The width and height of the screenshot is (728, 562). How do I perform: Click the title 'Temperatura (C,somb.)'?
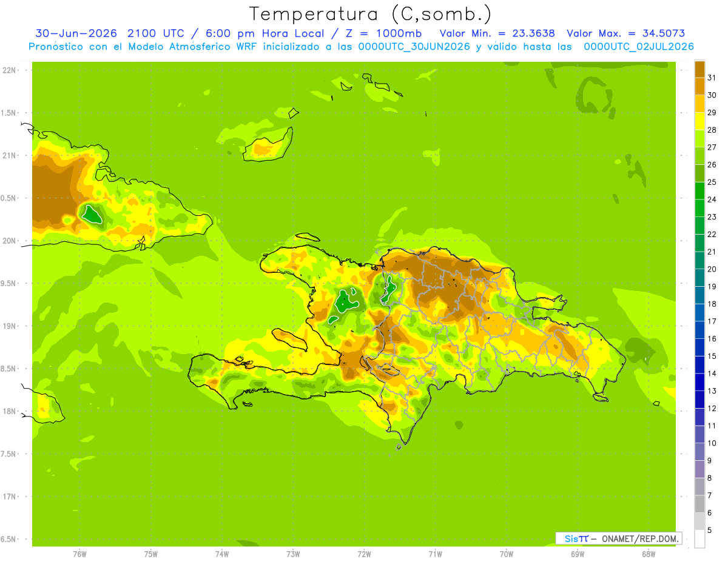[370, 14]
